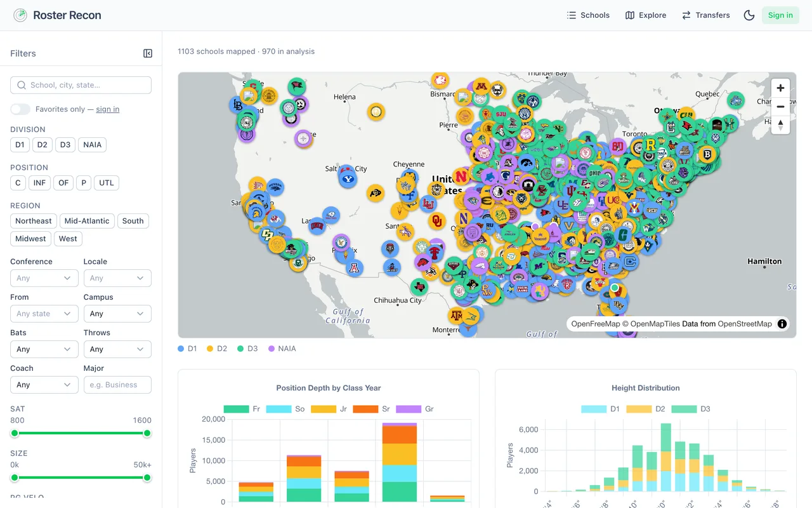This screenshot has height=508, width=812.
Task: Select the West region filter
Action: [x=68, y=239]
